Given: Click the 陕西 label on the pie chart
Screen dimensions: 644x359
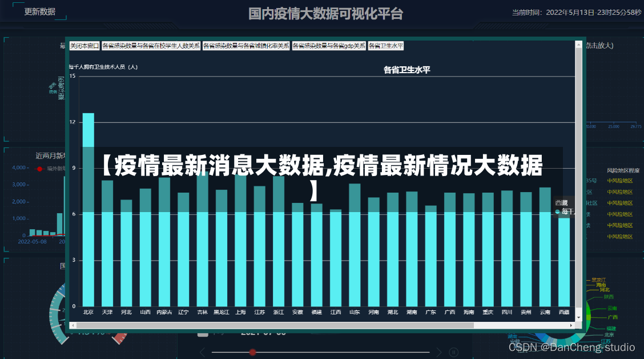Looking at the screenshot, I should coord(608,297).
